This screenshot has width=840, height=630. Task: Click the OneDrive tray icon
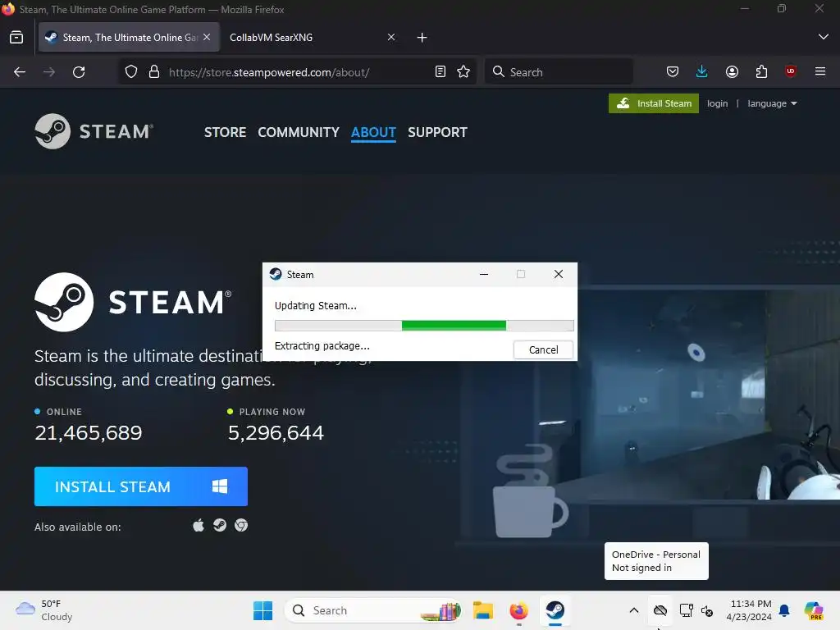(x=660, y=610)
